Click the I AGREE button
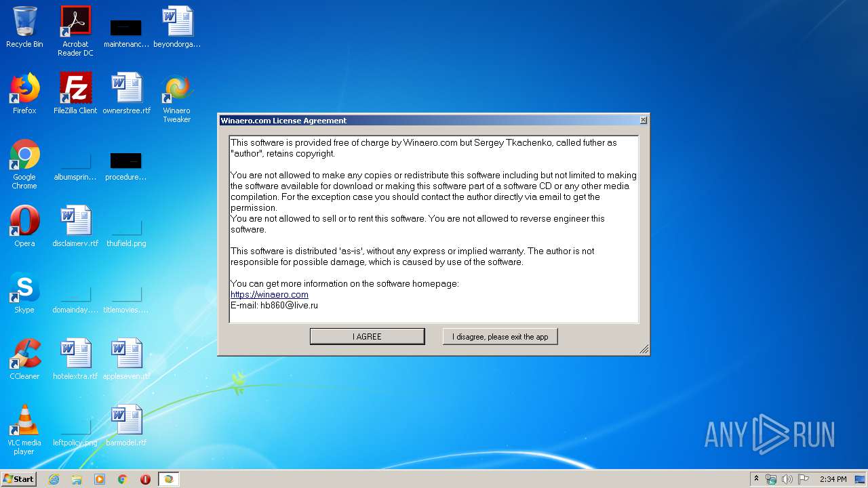This screenshot has height=488, width=868. point(367,336)
